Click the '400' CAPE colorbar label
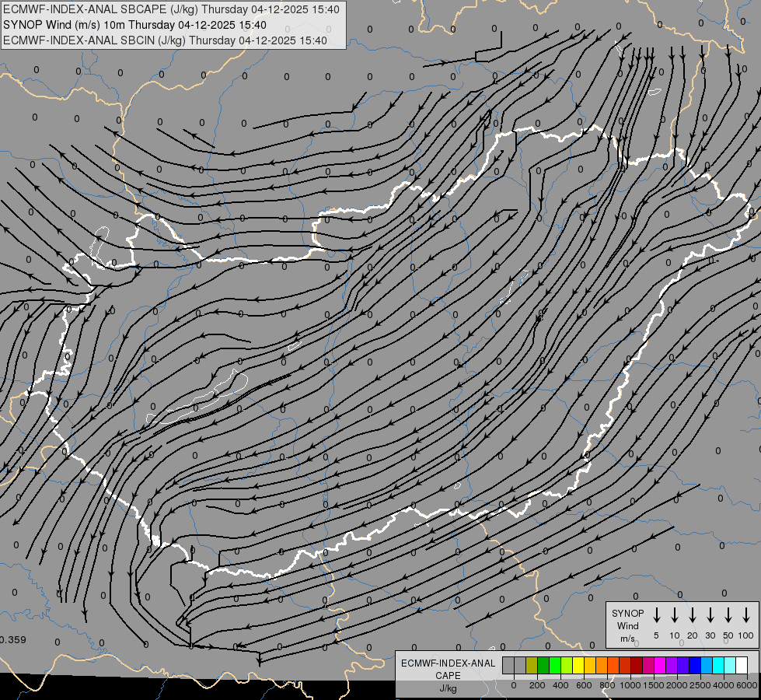Viewport: 761px width, 700px height. [560, 685]
